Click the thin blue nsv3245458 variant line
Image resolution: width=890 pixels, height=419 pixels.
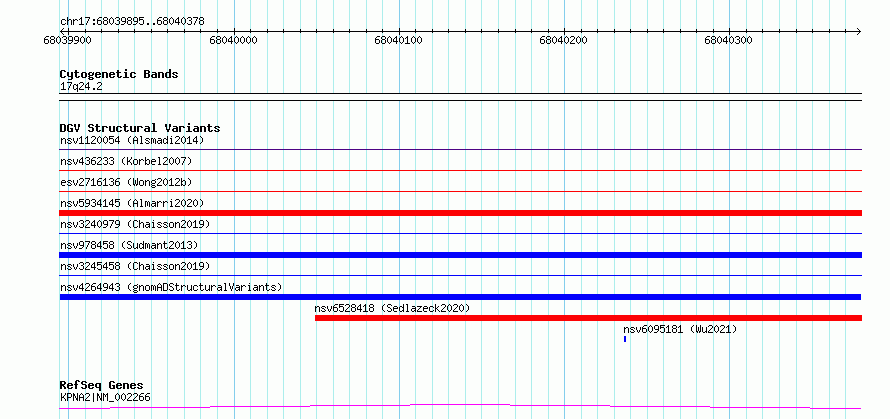coord(460,275)
